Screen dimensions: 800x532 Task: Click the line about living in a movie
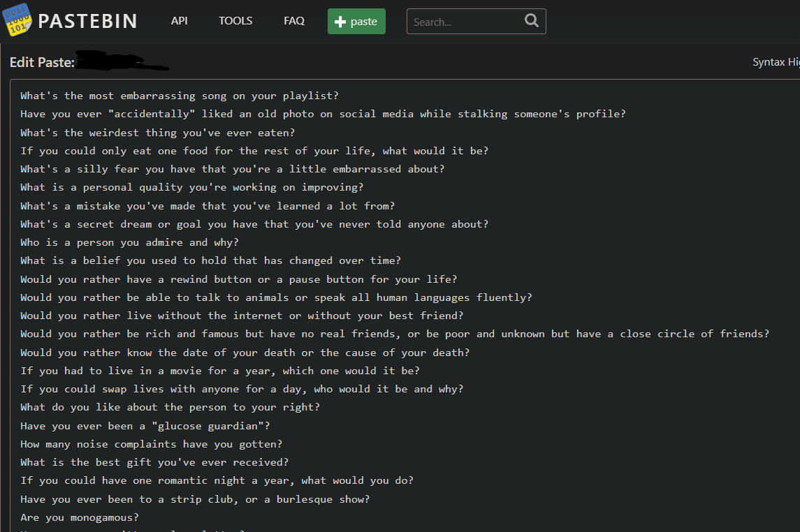point(220,371)
